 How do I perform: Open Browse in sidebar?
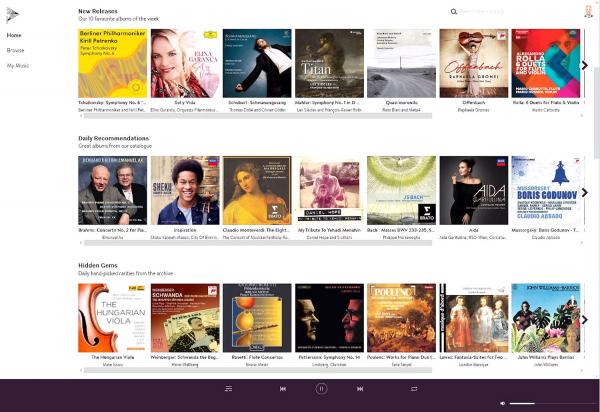pos(15,50)
